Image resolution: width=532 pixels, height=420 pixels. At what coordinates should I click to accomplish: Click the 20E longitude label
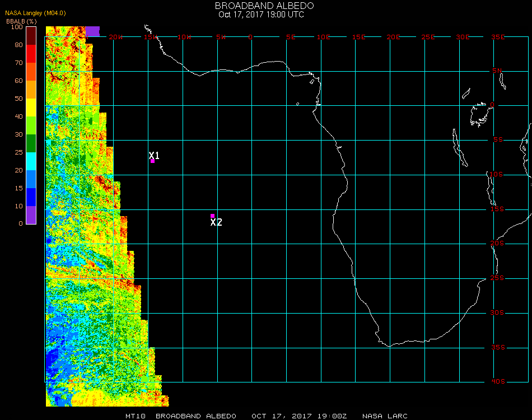(x=393, y=37)
